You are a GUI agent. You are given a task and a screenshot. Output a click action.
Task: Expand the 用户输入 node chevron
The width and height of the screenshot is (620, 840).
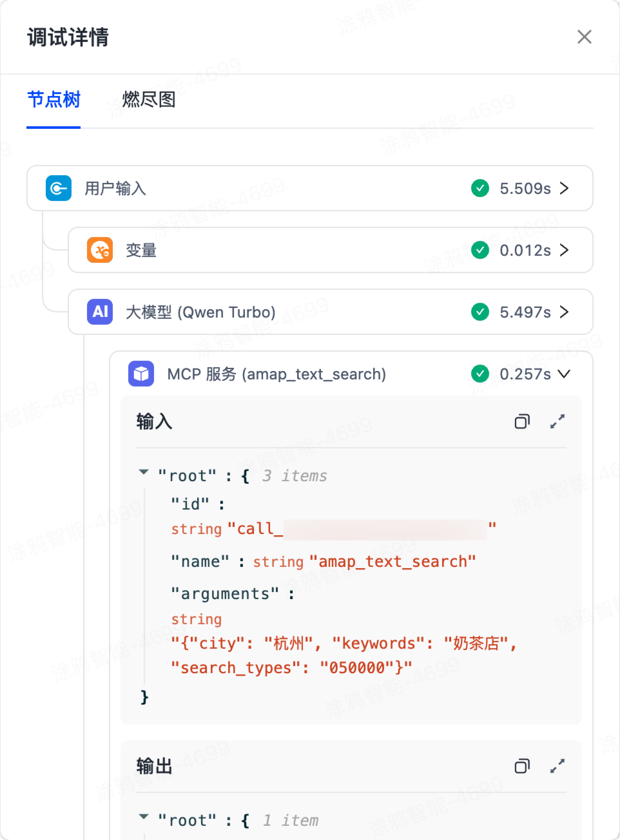tap(565, 188)
